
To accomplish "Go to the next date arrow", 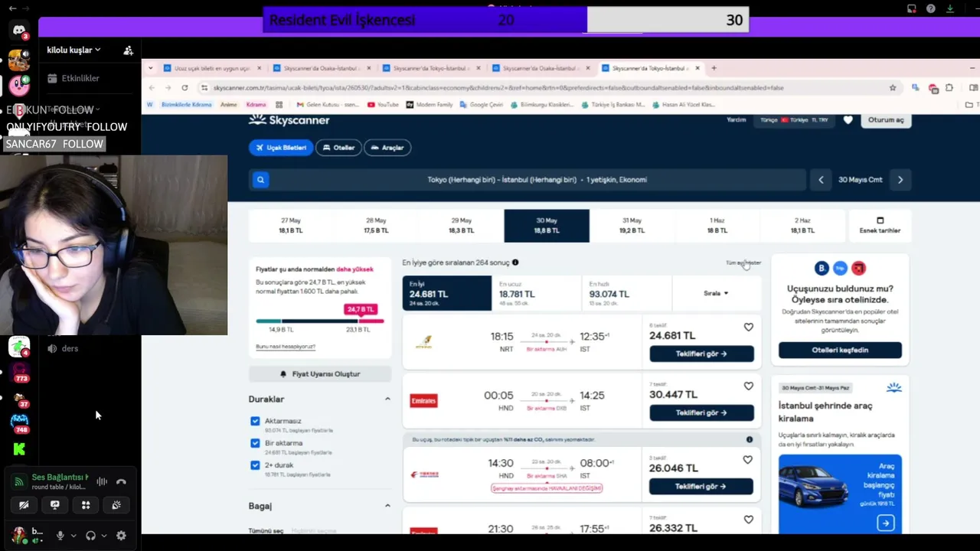I will pos(900,180).
